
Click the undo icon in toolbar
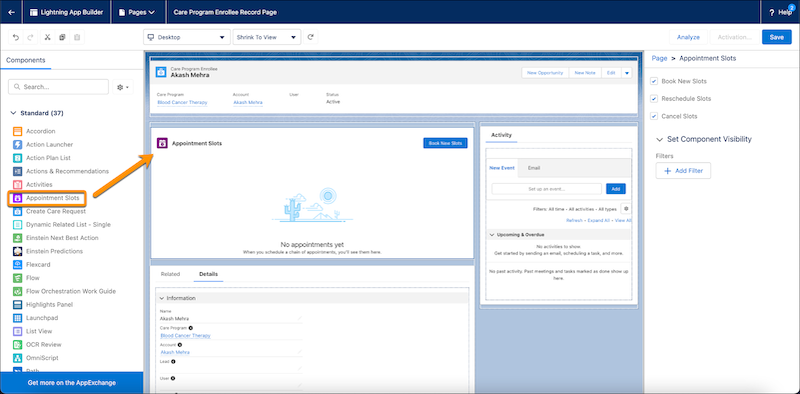[x=16, y=37]
